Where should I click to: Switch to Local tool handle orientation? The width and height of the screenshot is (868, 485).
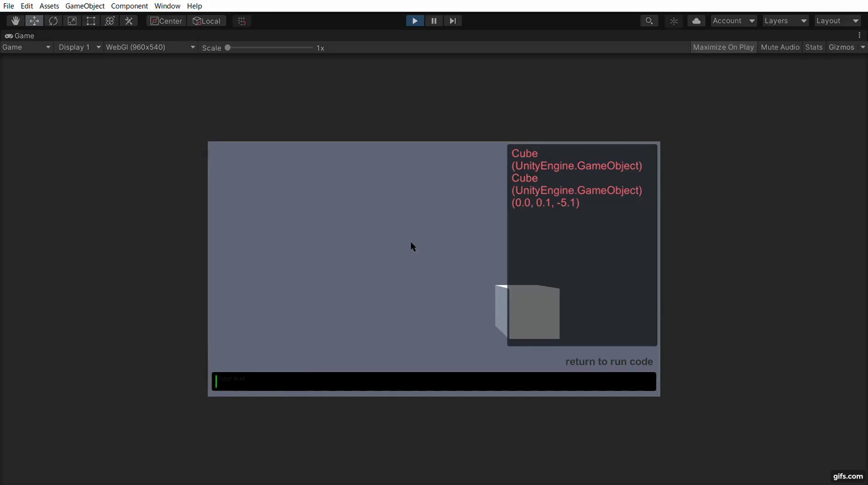(207, 21)
